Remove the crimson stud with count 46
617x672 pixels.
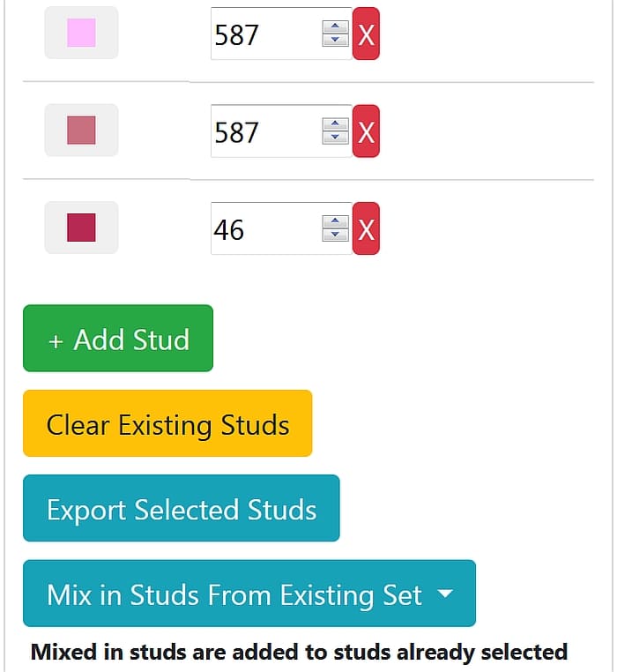366,229
